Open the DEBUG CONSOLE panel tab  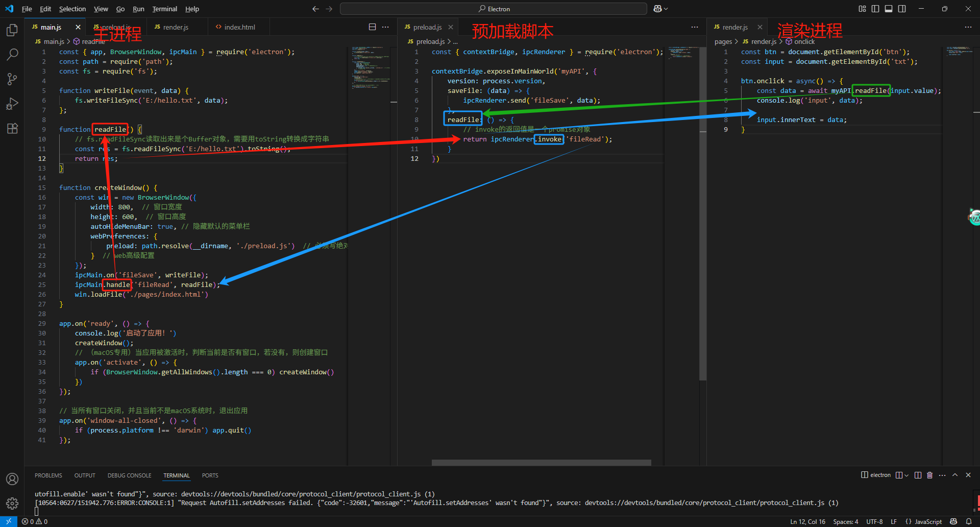coord(129,475)
